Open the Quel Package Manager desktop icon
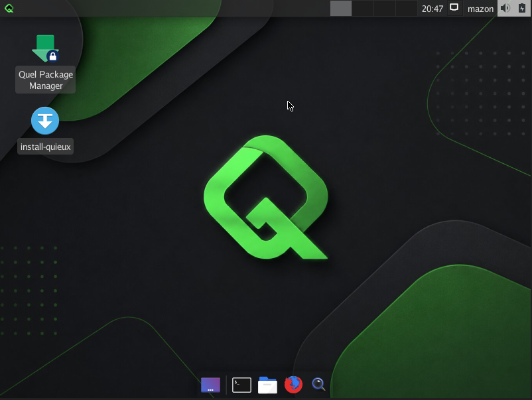Screen dimensions: 532x400 45,48
